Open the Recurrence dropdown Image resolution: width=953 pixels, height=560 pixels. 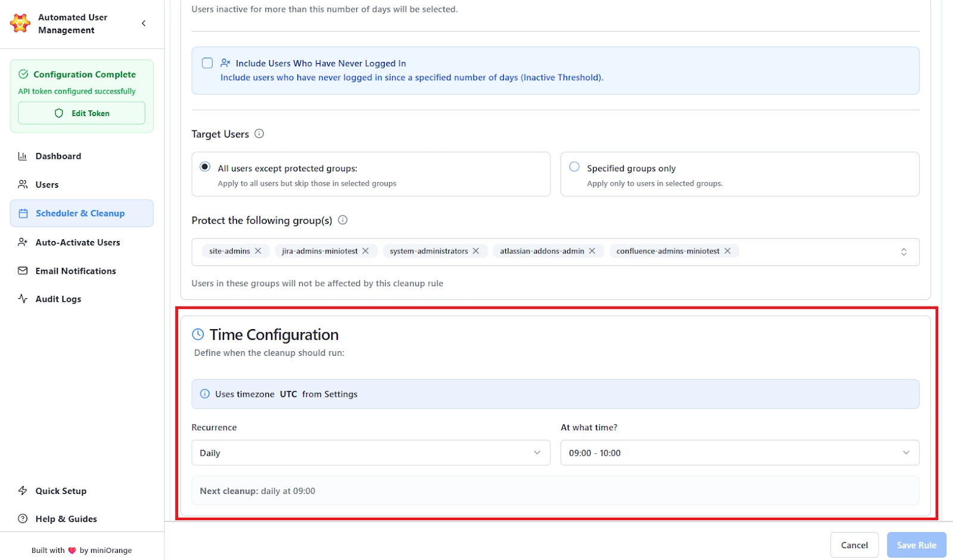(370, 452)
